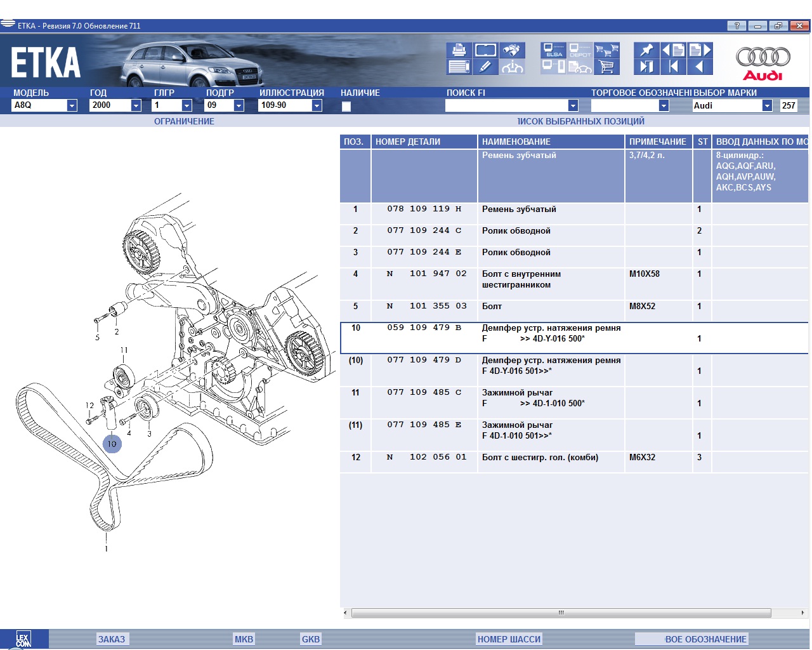Expand the ИЛЛЮСТРАЦИЯ dropdown
812x650 pixels.
pos(317,105)
